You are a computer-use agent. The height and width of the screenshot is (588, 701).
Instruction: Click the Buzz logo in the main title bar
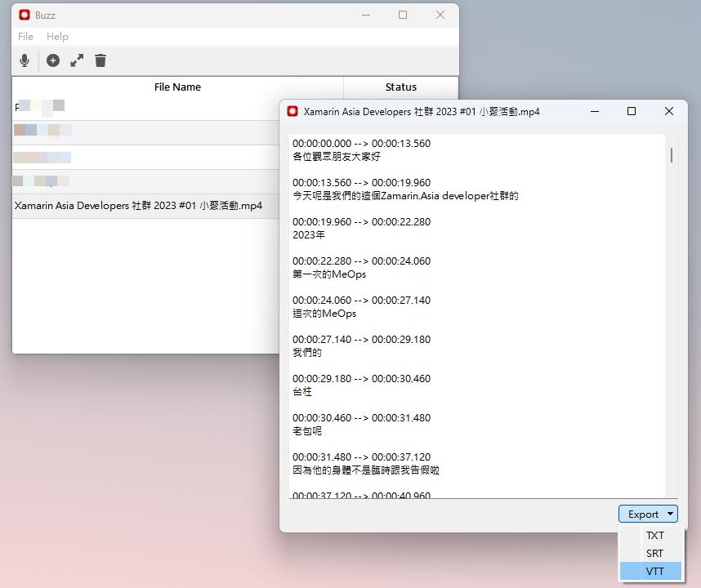click(24, 15)
